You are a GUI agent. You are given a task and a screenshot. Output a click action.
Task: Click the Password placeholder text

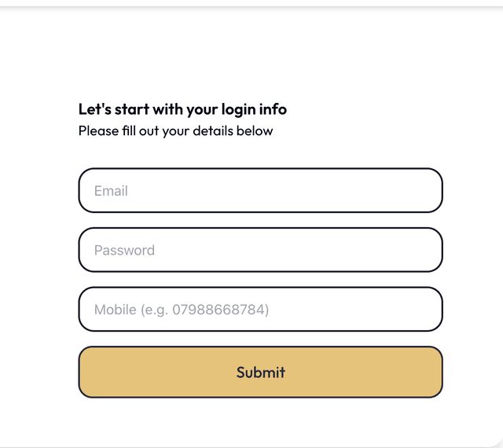coord(124,251)
